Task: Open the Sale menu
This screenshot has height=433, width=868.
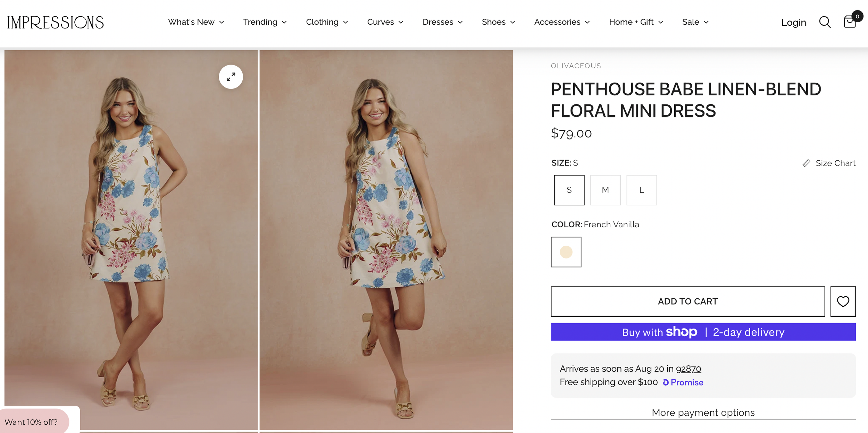Action: click(695, 22)
